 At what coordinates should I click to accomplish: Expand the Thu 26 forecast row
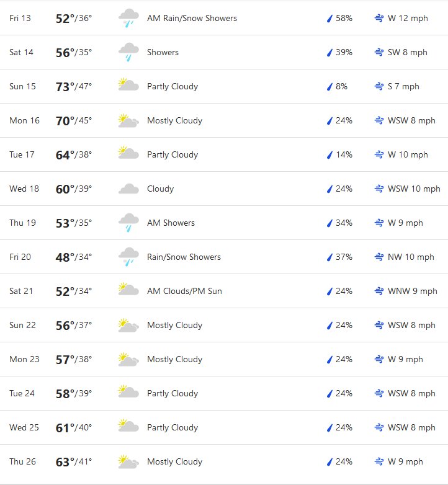coord(224,461)
